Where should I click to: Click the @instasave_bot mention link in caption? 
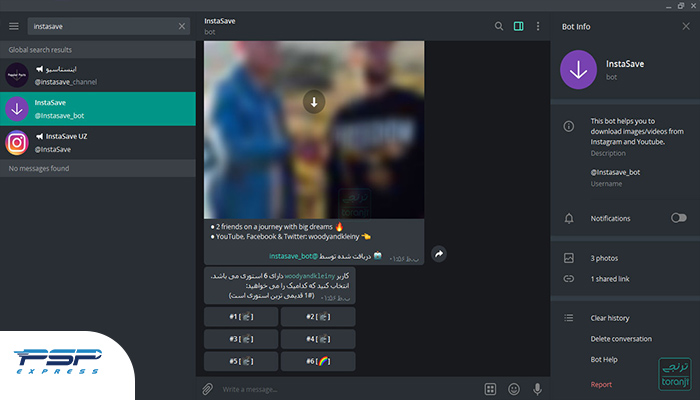(x=293, y=256)
